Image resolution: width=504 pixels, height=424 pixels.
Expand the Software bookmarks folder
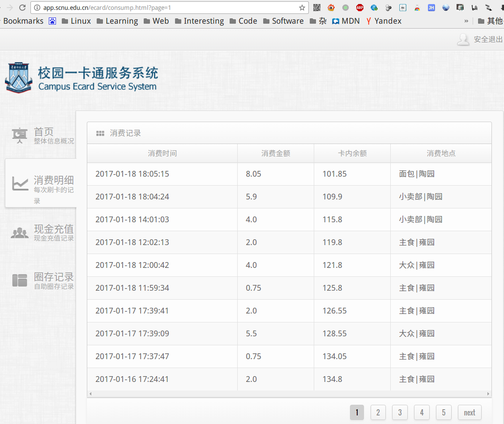point(283,21)
